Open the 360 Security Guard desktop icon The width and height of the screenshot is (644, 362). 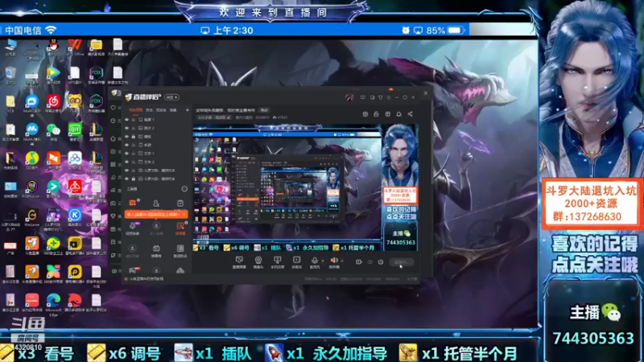[53, 245]
